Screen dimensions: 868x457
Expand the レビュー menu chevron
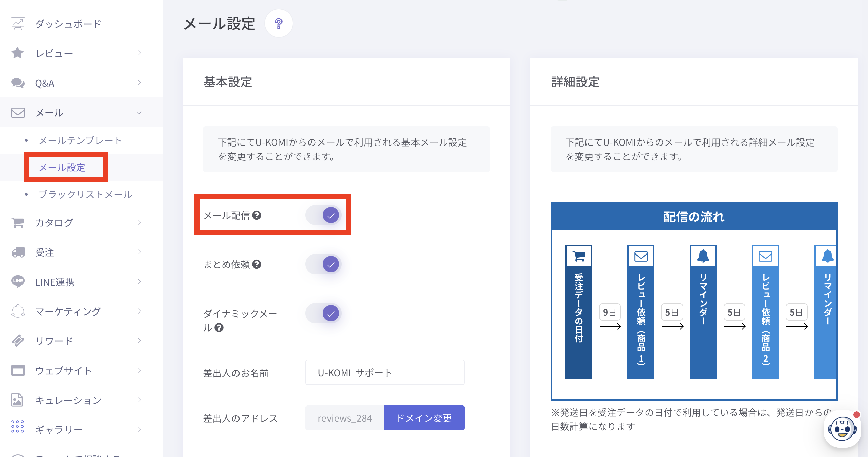click(139, 53)
